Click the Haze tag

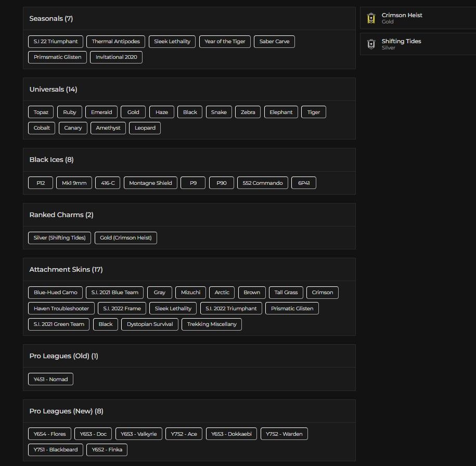[161, 112]
